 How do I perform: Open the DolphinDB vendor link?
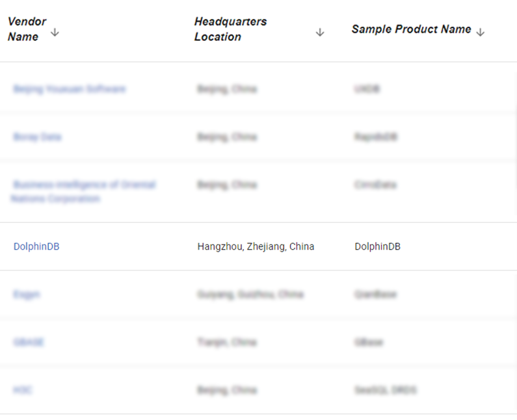coord(36,246)
